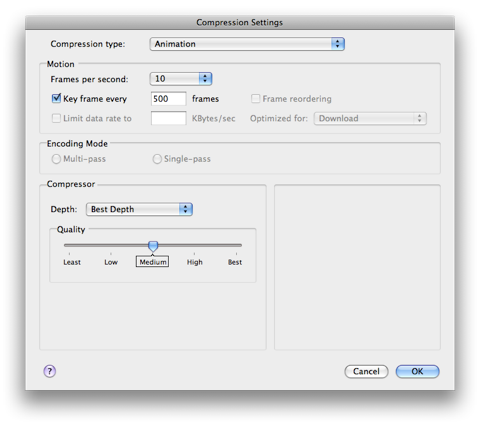Expand the Best Depth dropdown

click(139, 209)
